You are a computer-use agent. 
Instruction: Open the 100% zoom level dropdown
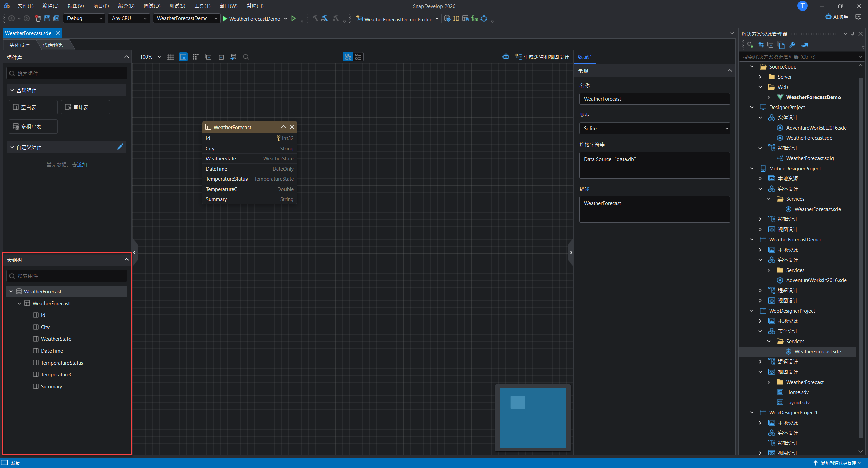[159, 57]
